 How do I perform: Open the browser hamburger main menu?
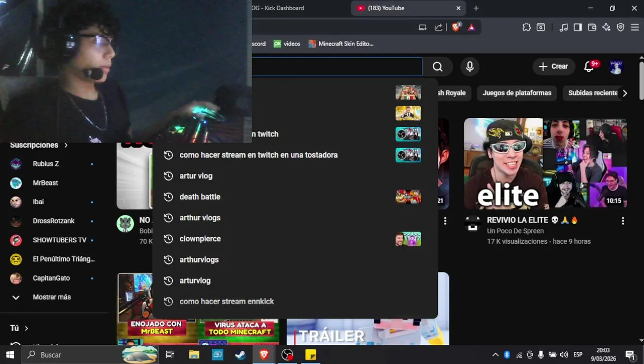(x=635, y=27)
